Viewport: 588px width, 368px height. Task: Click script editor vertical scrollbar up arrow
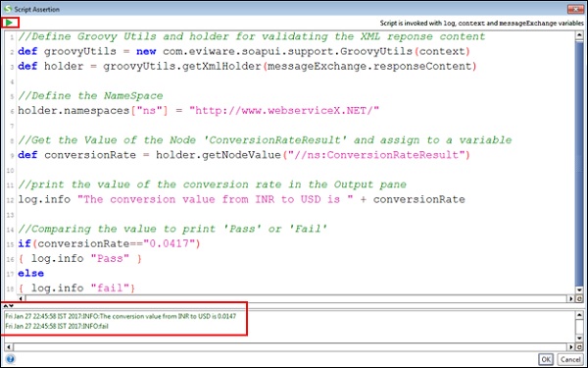click(579, 35)
